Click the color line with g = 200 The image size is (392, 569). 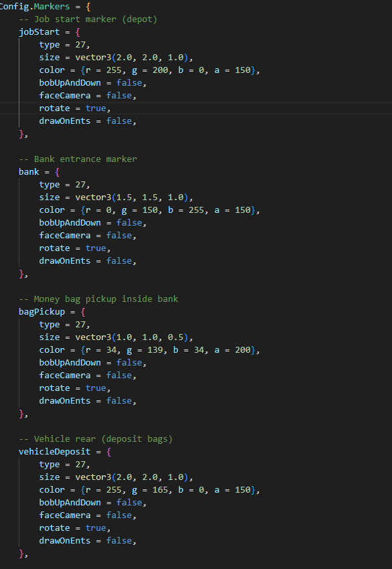tap(150, 70)
